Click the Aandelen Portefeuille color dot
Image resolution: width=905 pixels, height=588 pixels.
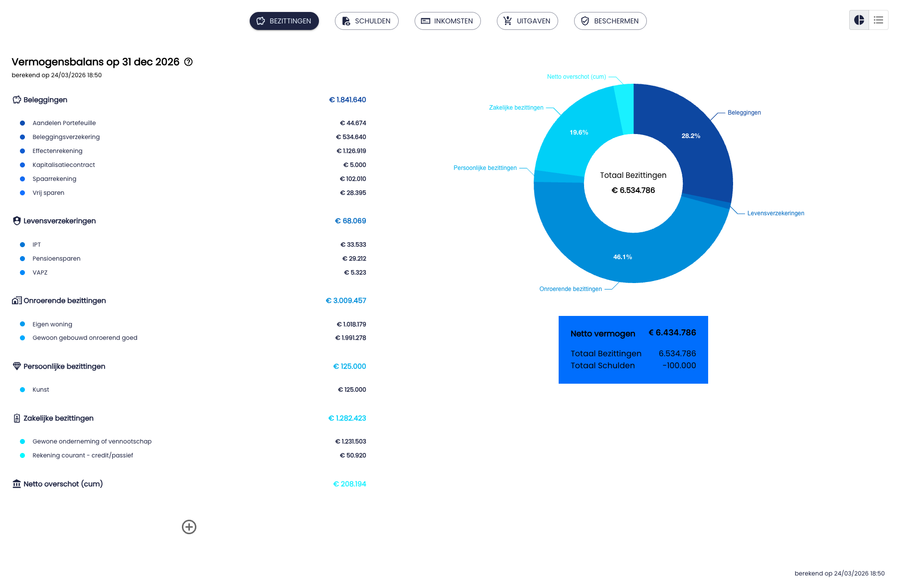coord(22,123)
